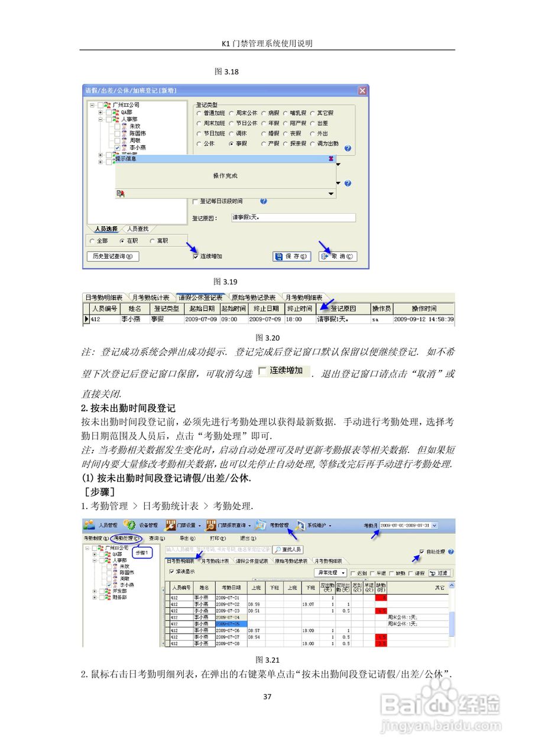Click the 退出(E) menu item
The image size is (535, 756).
tap(247, 538)
